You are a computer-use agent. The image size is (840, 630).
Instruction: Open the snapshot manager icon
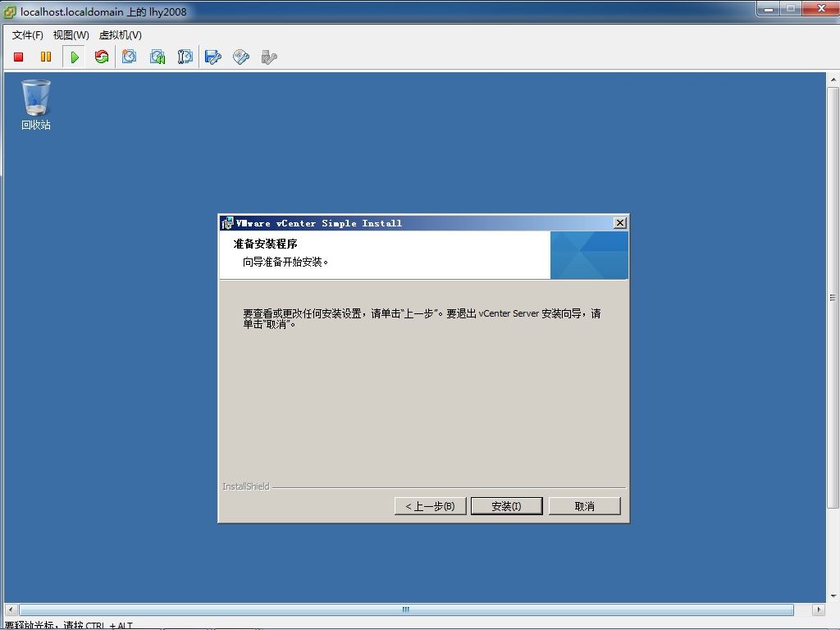point(185,57)
